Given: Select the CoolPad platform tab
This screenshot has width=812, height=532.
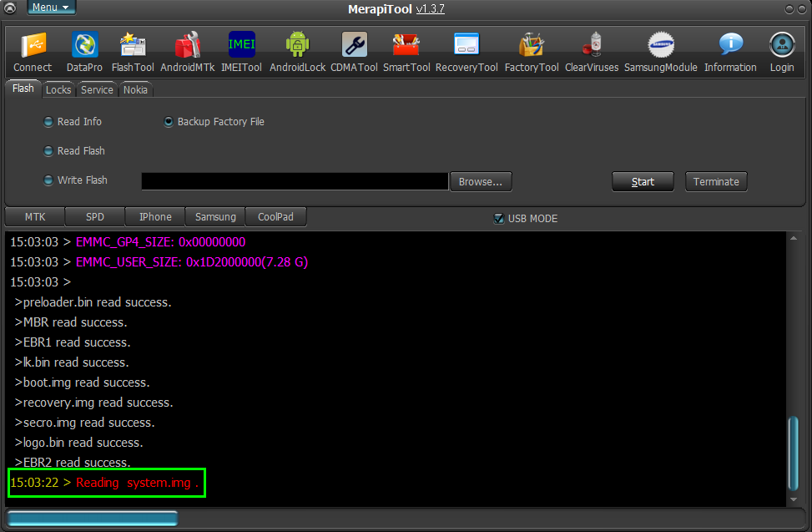Looking at the screenshot, I should [275, 217].
